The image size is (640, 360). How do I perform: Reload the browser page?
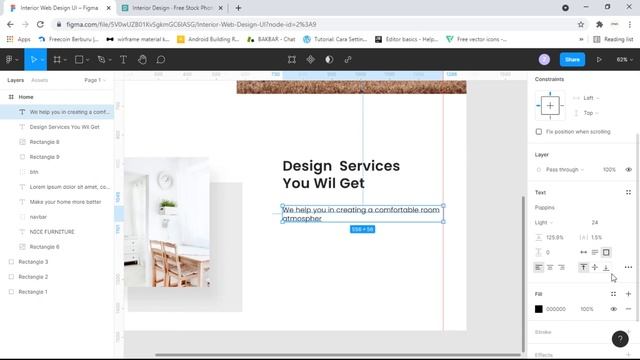coord(40,24)
